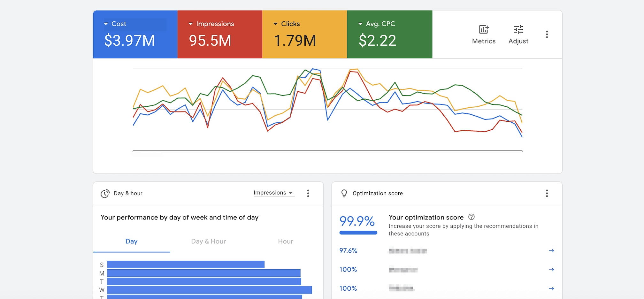Click the arrow in the last 100% row

[x=551, y=288]
